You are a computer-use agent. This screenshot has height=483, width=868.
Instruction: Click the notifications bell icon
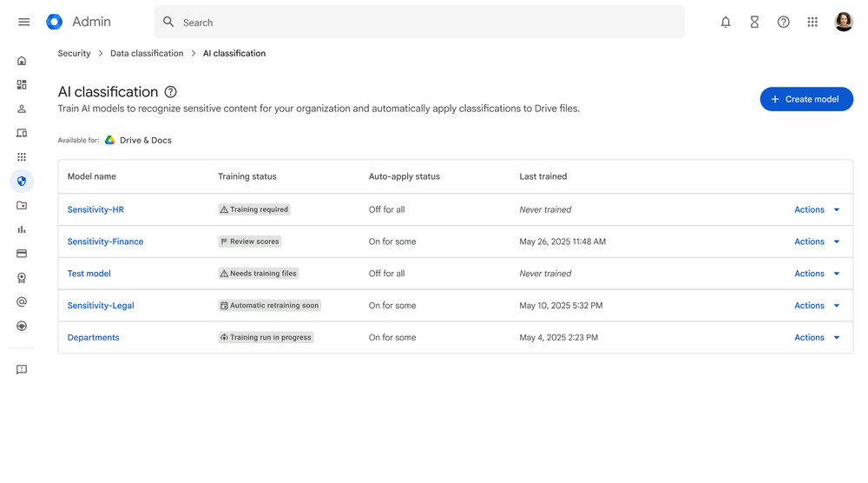[x=726, y=22]
